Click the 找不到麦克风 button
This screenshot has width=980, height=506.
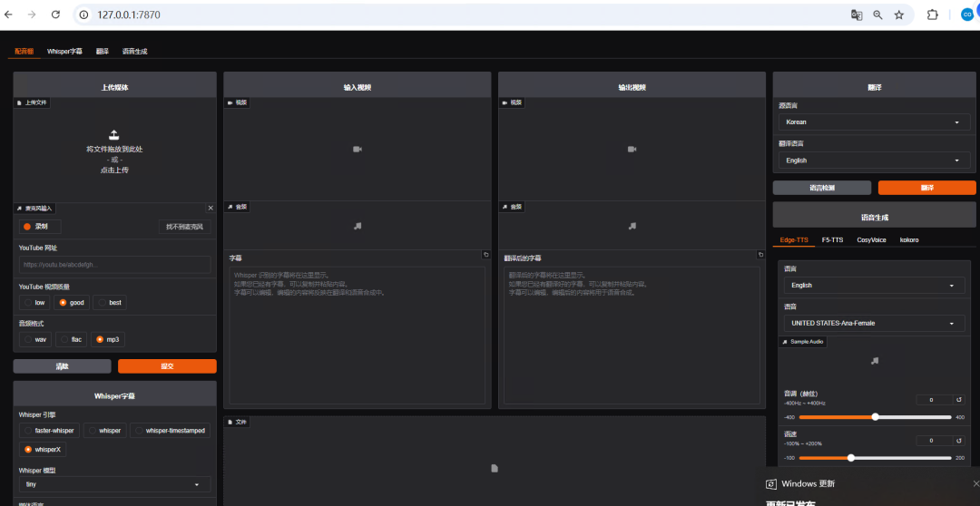coord(185,227)
